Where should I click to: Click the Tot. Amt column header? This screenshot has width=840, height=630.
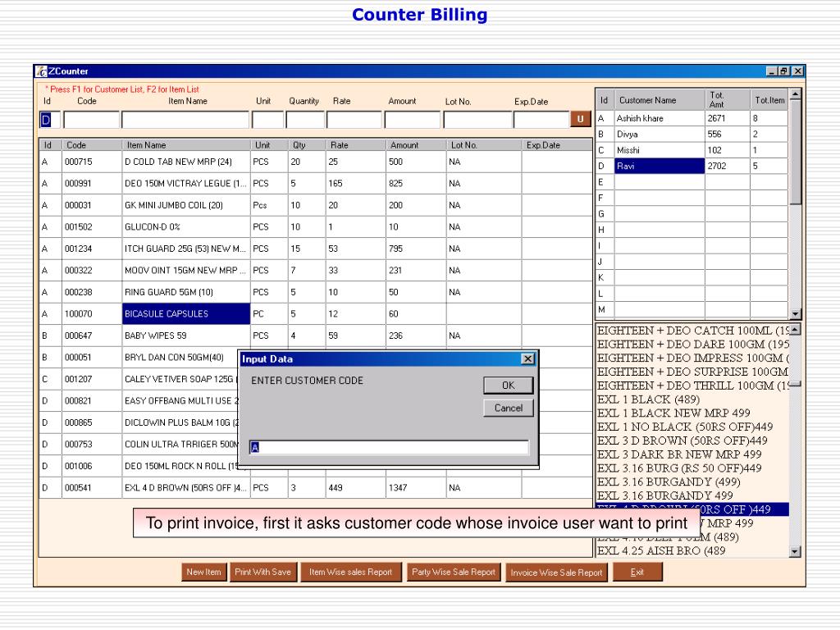click(x=727, y=100)
